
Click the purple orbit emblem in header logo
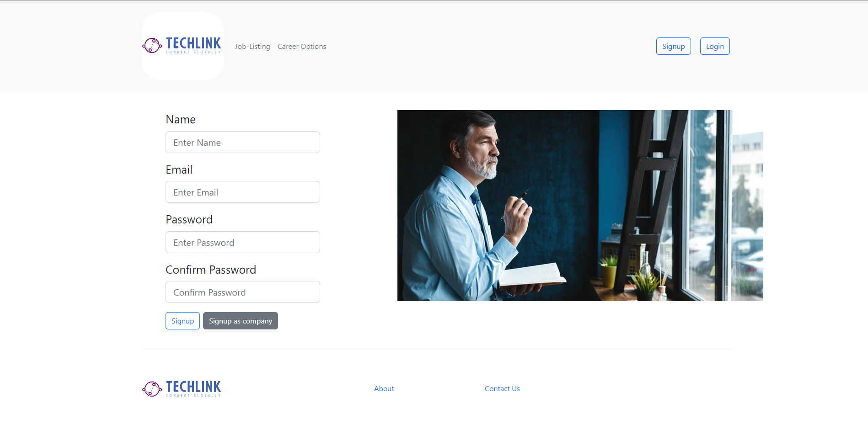(152, 45)
